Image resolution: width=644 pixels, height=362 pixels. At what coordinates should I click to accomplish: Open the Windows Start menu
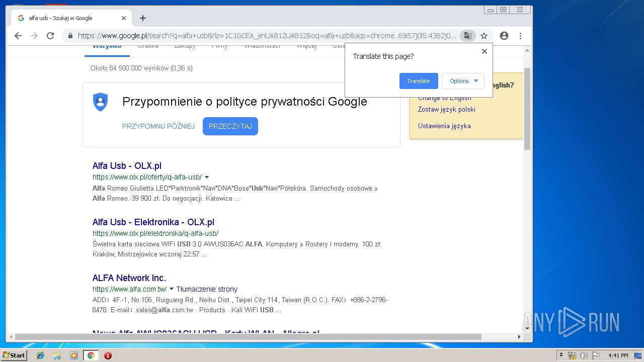pyautogui.click(x=14, y=355)
